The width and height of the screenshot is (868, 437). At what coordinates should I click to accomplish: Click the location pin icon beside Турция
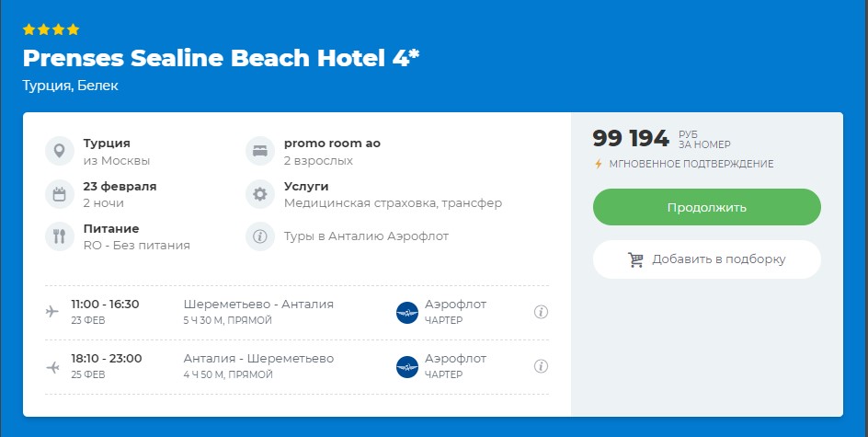59,151
